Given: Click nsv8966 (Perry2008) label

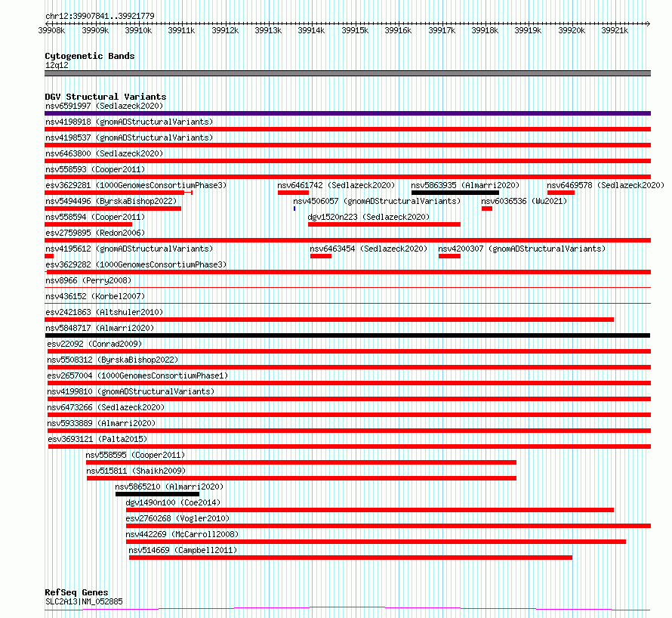Looking at the screenshot, I should click(x=88, y=280).
